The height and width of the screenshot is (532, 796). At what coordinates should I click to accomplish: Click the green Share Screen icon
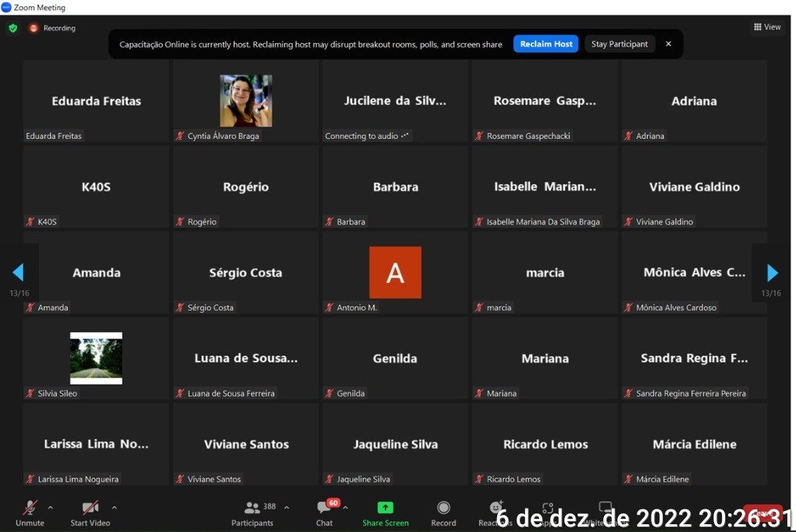tap(385, 508)
